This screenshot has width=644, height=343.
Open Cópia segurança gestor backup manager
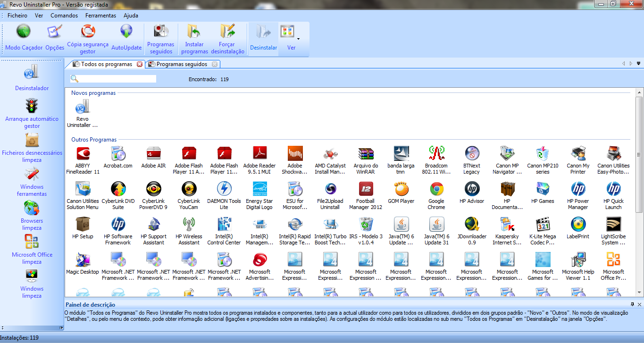pyautogui.click(x=88, y=39)
